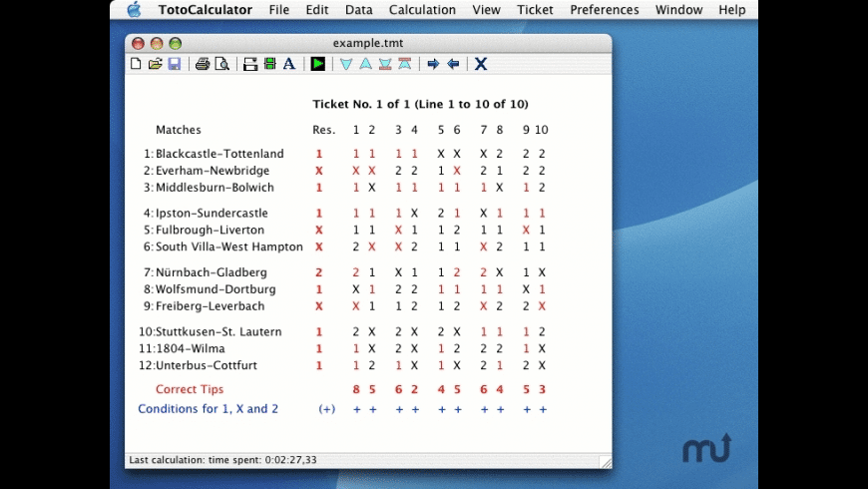Click the 'Conditions for 1, X and 2' label

209,409
